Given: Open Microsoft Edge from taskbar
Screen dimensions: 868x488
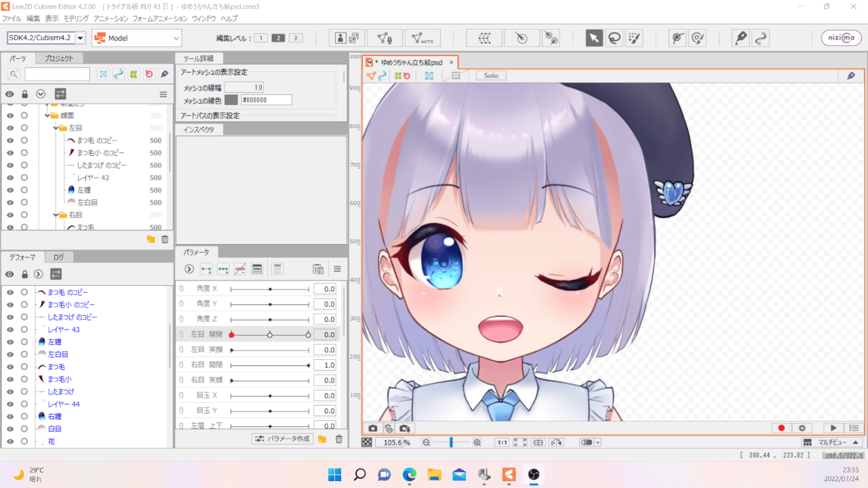Looking at the screenshot, I should [x=409, y=474].
